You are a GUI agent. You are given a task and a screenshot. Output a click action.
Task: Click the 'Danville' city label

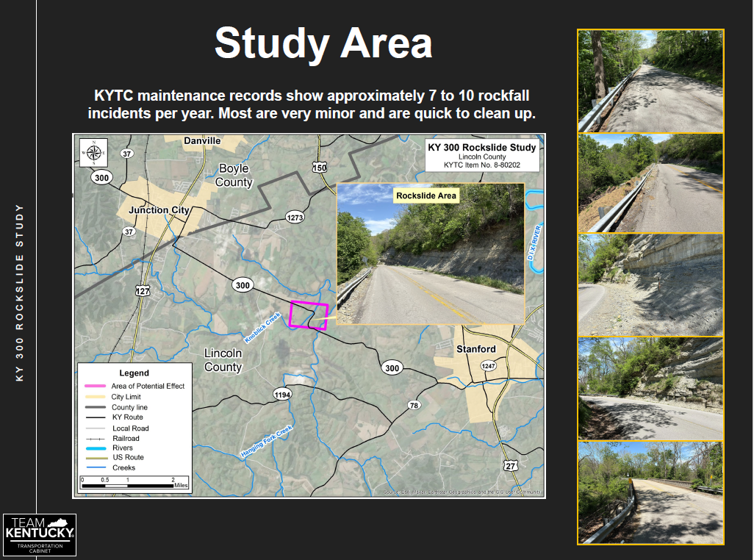202,141
